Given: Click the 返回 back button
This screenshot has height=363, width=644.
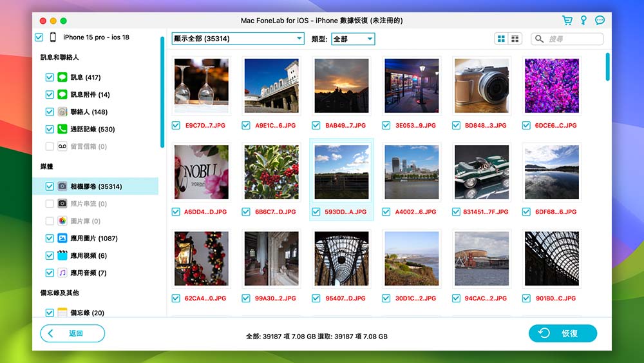Looking at the screenshot, I should [72, 333].
